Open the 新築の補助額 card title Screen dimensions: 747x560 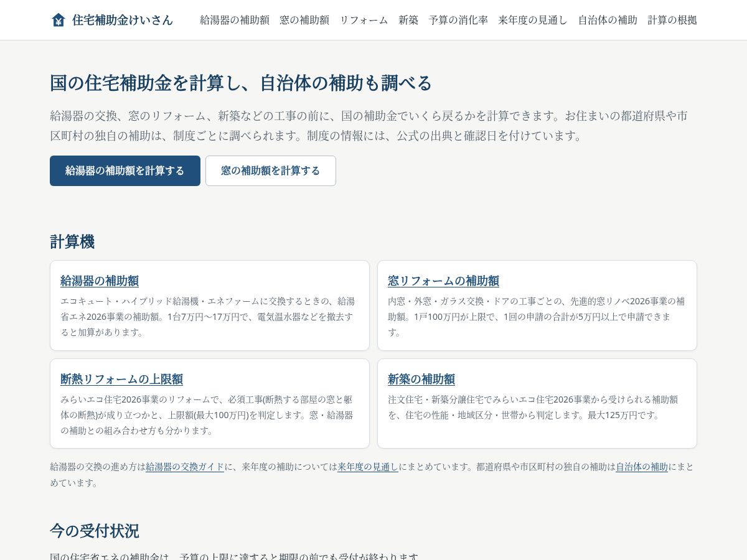421,379
